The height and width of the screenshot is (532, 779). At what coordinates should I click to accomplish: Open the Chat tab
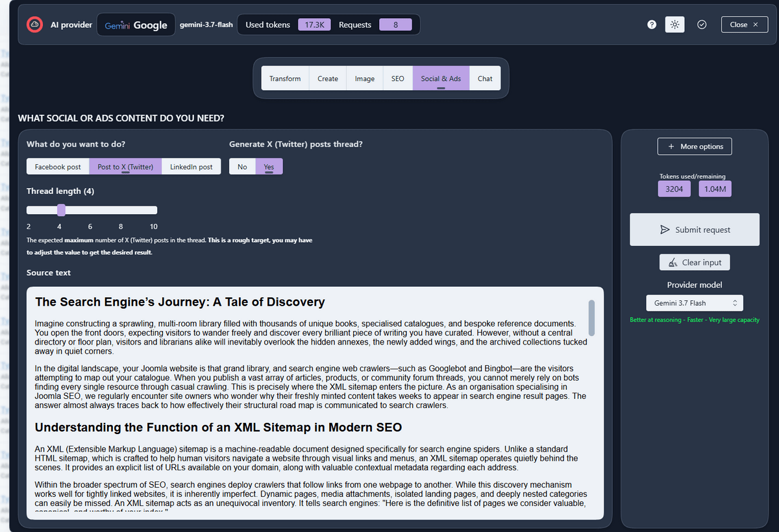(x=485, y=79)
